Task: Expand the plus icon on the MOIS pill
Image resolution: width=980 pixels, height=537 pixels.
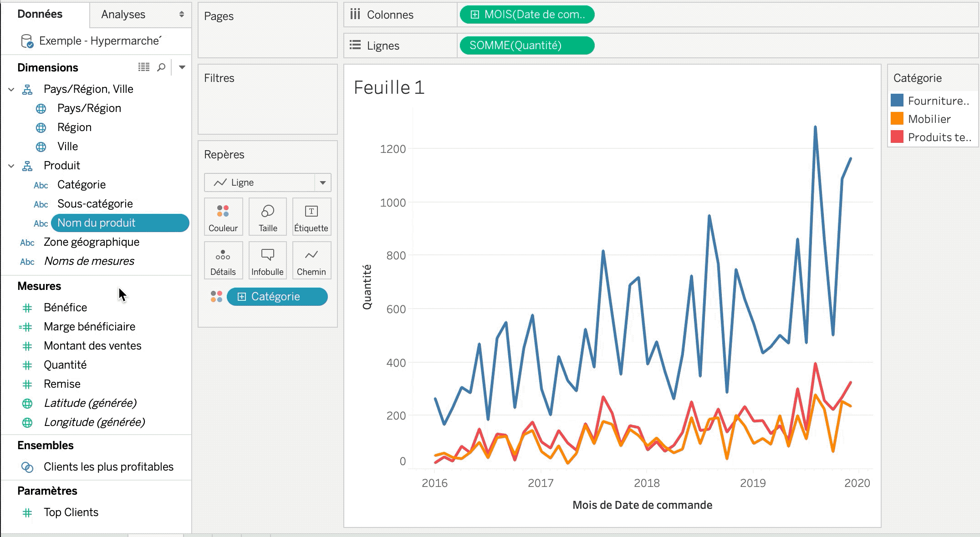Action: tap(475, 15)
